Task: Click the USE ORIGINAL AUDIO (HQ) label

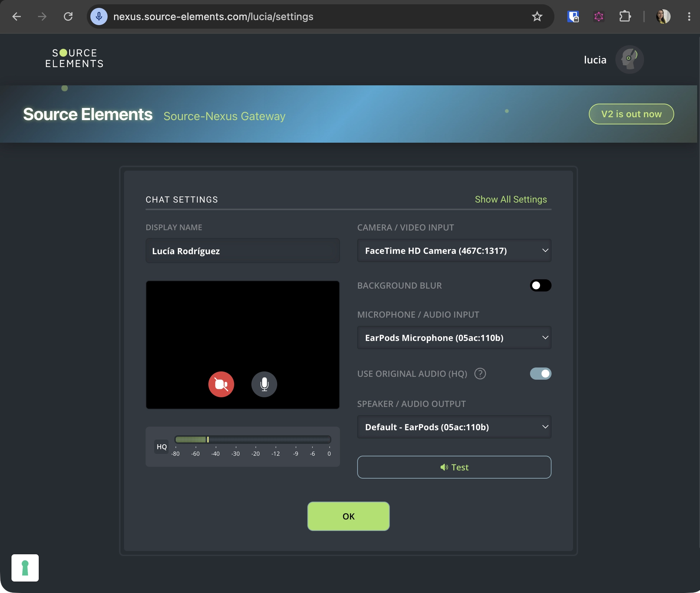Action: point(412,374)
